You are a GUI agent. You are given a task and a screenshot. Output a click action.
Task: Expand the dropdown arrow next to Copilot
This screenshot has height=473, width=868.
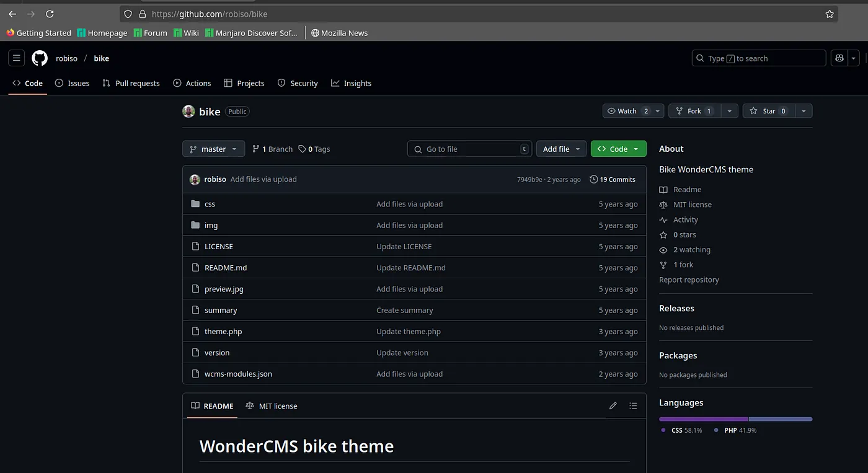(854, 58)
